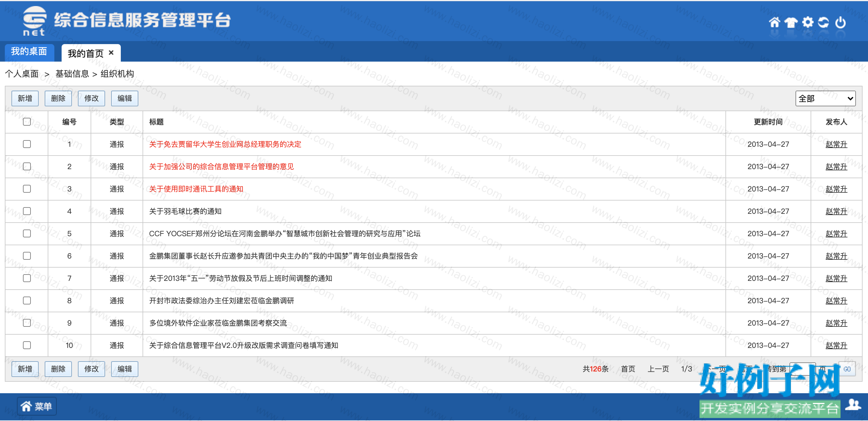Click the 标题 column header

(x=156, y=122)
